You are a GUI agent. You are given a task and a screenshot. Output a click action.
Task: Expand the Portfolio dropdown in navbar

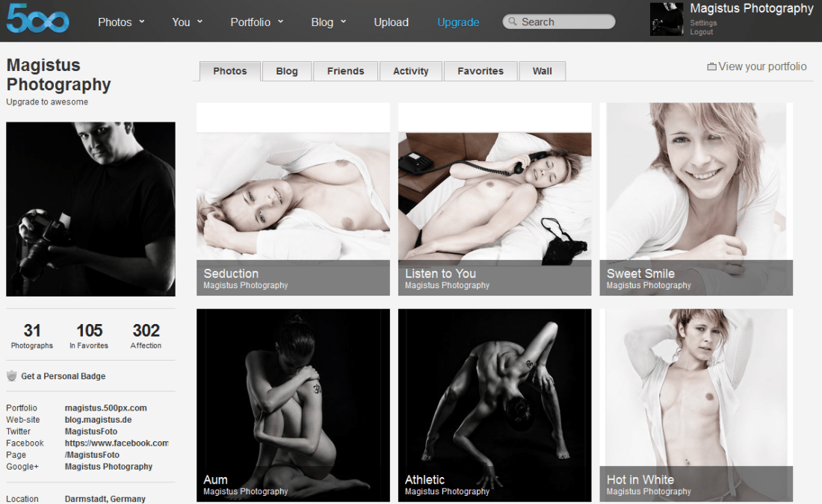(257, 22)
